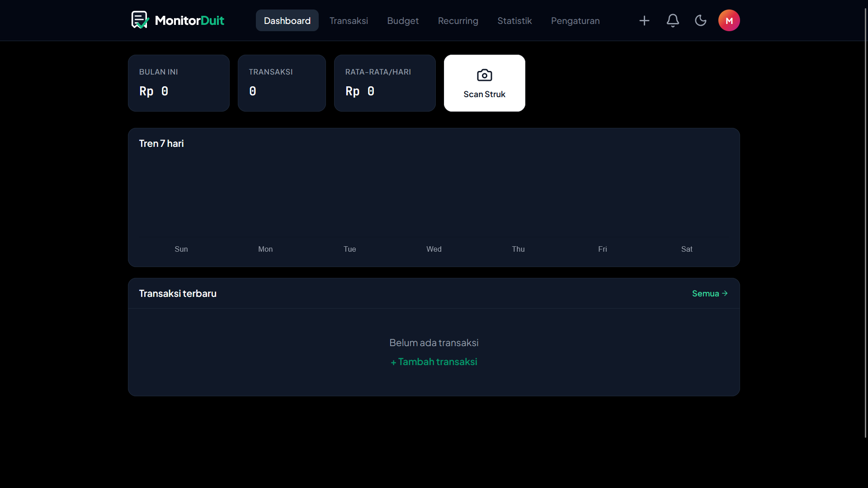Toggle dark mode with the moon icon
The width and height of the screenshot is (868, 488).
[x=701, y=20]
